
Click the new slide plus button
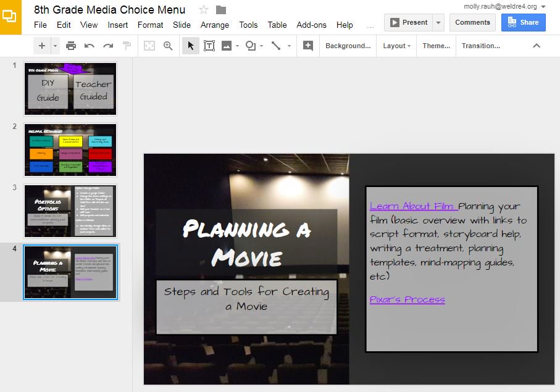pos(42,46)
